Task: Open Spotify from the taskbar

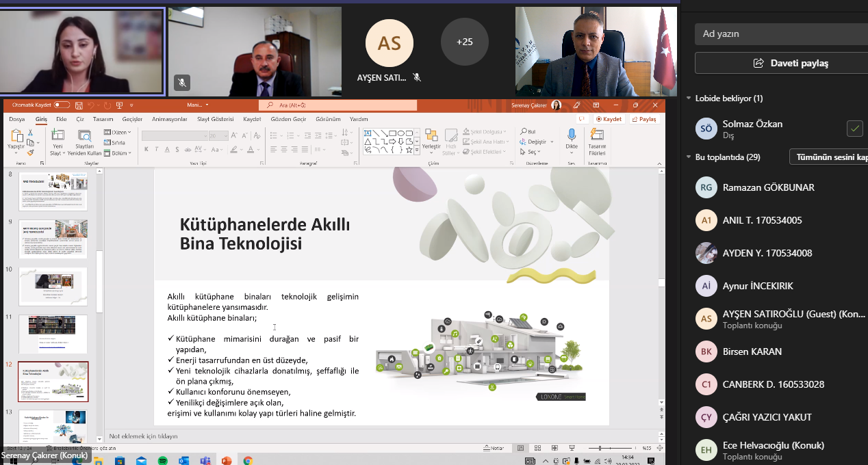Action: [x=162, y=461]
